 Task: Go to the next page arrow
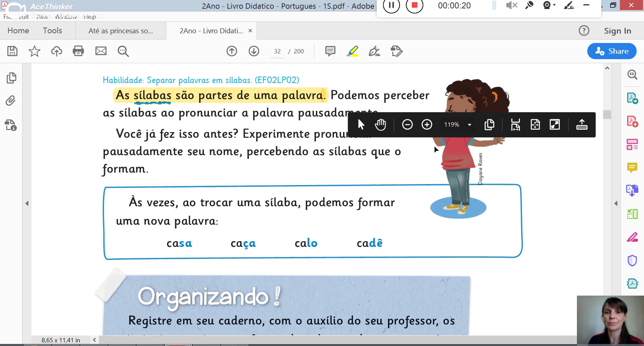click(254, 51)
